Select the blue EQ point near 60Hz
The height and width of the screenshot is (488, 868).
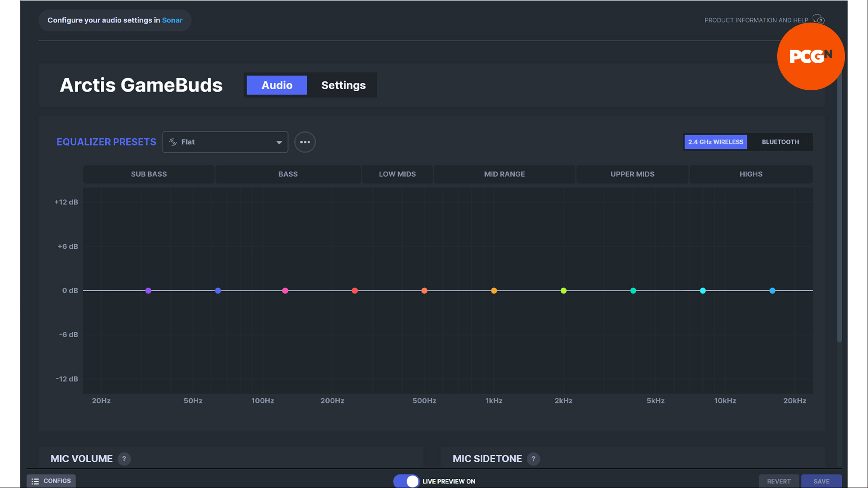pos(218,291)
